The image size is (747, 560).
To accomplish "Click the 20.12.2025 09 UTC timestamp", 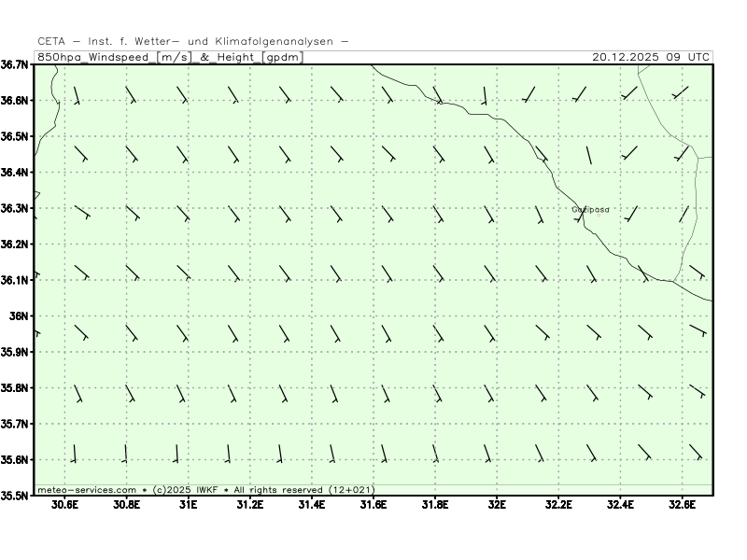I will (x=651, y=57).
